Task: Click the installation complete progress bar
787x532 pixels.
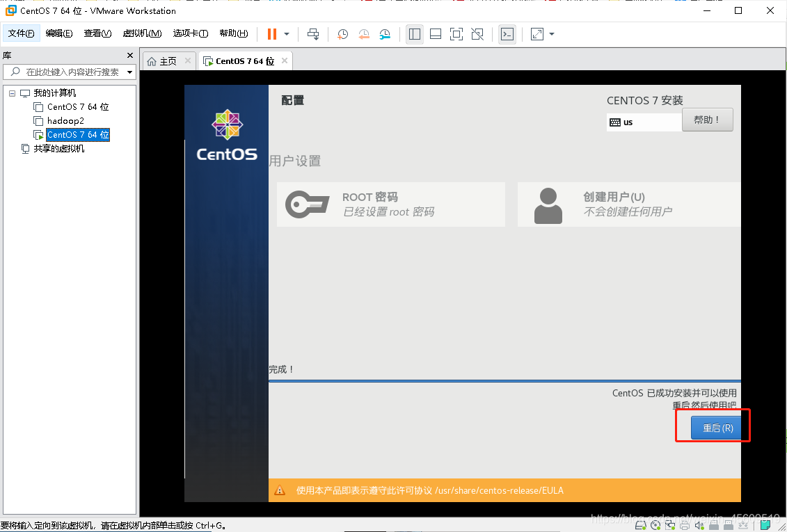Action: coord(504,381)
